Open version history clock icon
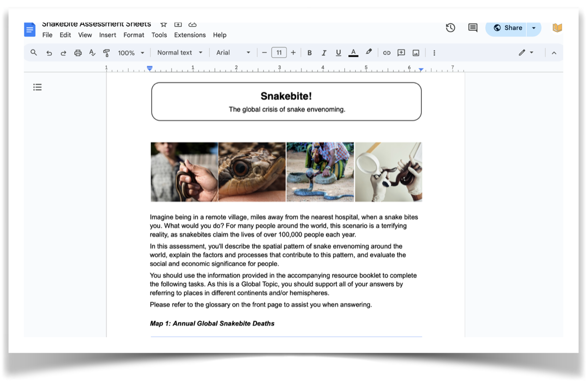The image size is (588, 383). (x=450, y=28)
